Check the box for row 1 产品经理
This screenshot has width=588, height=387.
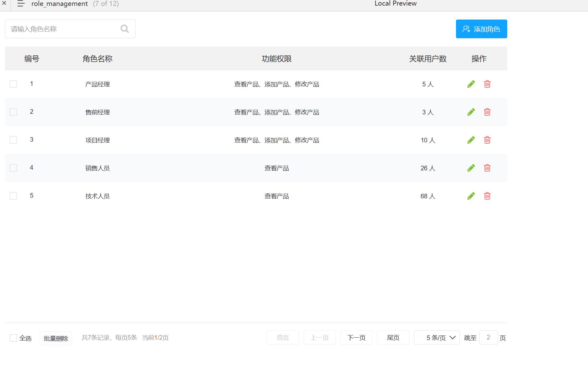[13, 84]
